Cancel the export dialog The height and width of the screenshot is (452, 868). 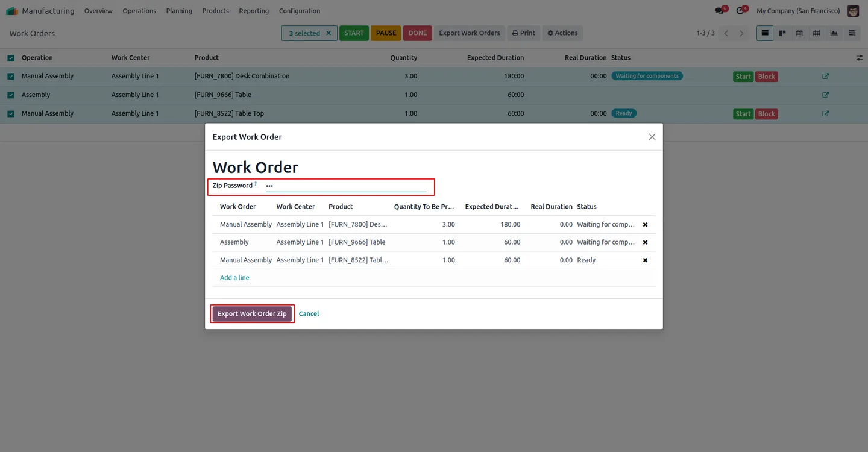click(x=309, y=314)
